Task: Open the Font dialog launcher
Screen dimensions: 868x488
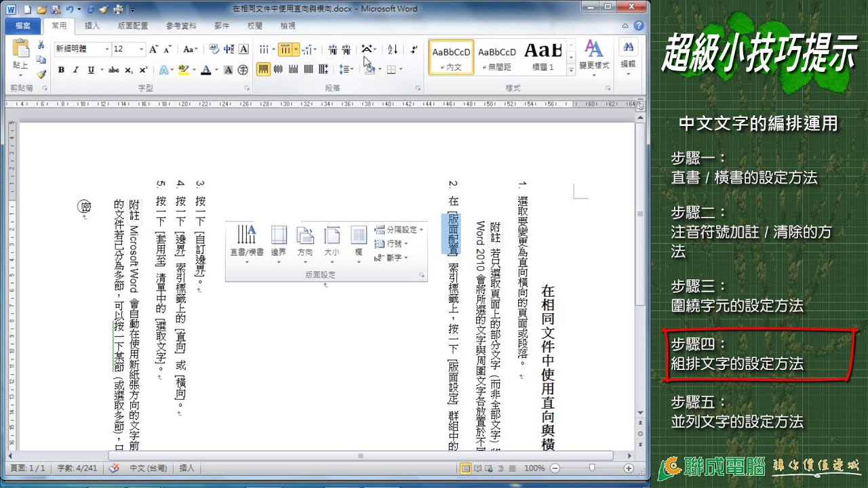Action: point(248,88)
